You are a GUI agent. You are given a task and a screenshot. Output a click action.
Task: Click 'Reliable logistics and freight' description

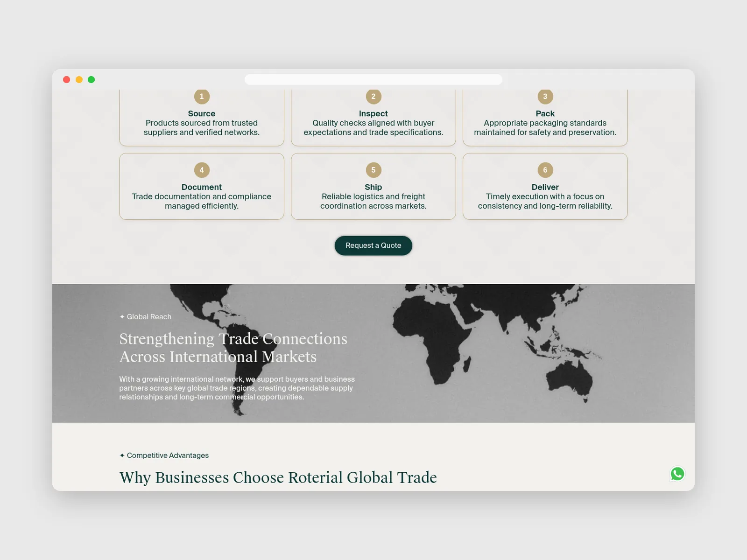click(x=373, y=201)
